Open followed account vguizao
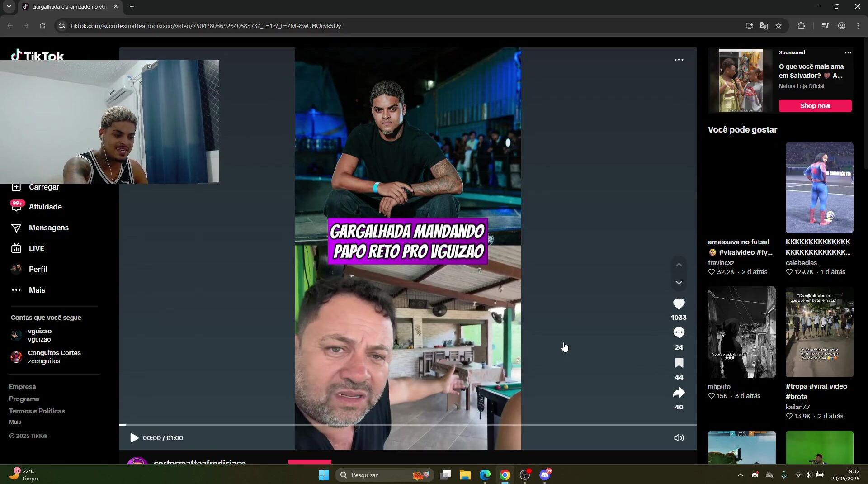Screen dimensions: 868x484 [x=40, y=335]
